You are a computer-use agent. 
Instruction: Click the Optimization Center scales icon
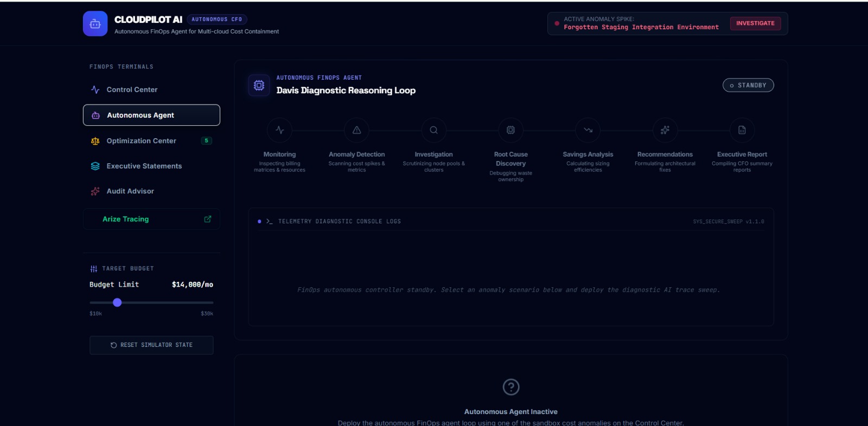95,141
